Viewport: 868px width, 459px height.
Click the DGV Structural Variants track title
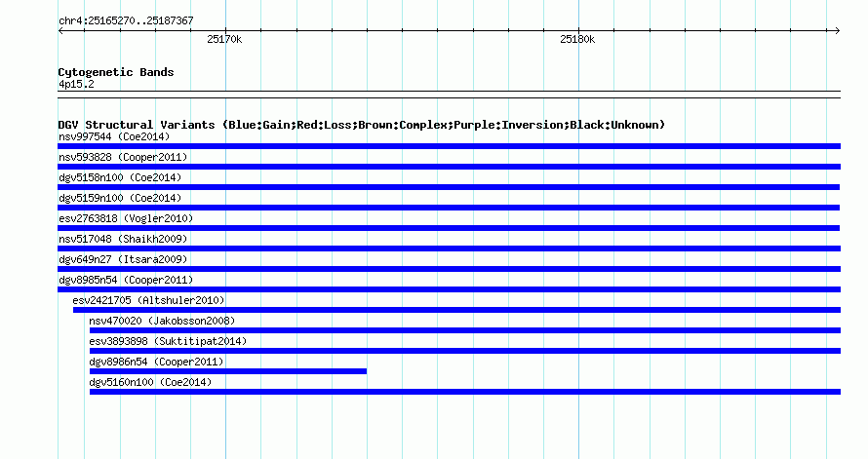point(362,125)
